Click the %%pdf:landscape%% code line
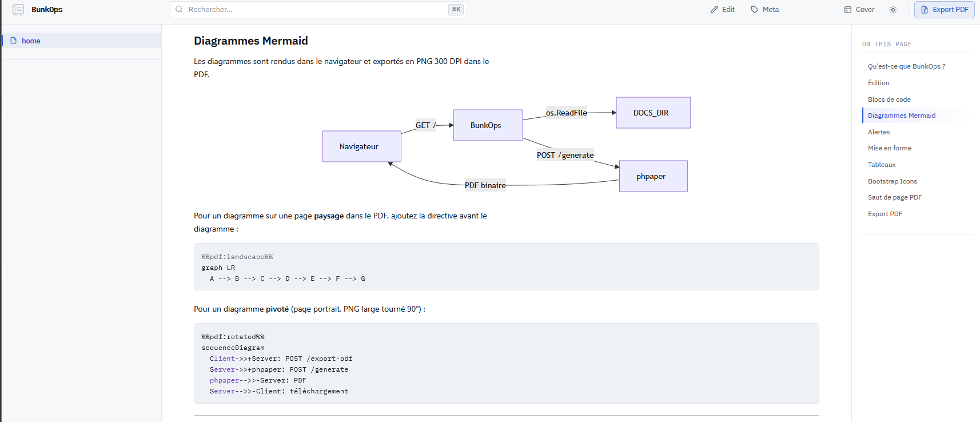 click(237, 257)
